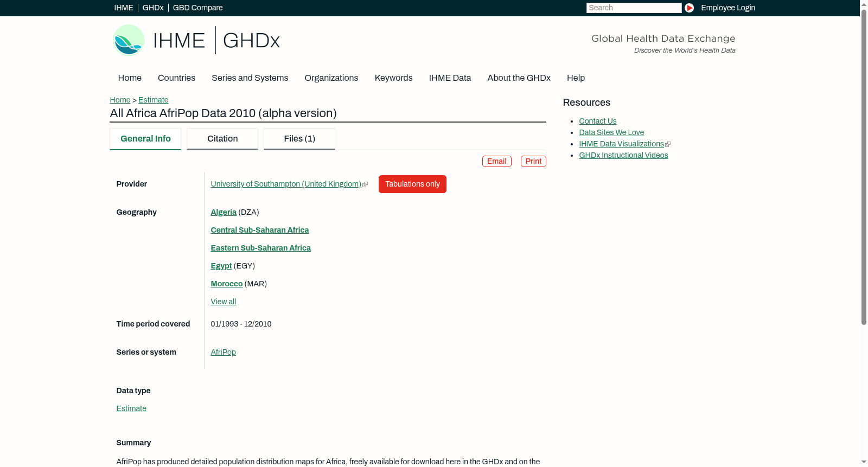The image size is (868, 467).
Task: Open the IHME Data menu
Action: [450, 78]
